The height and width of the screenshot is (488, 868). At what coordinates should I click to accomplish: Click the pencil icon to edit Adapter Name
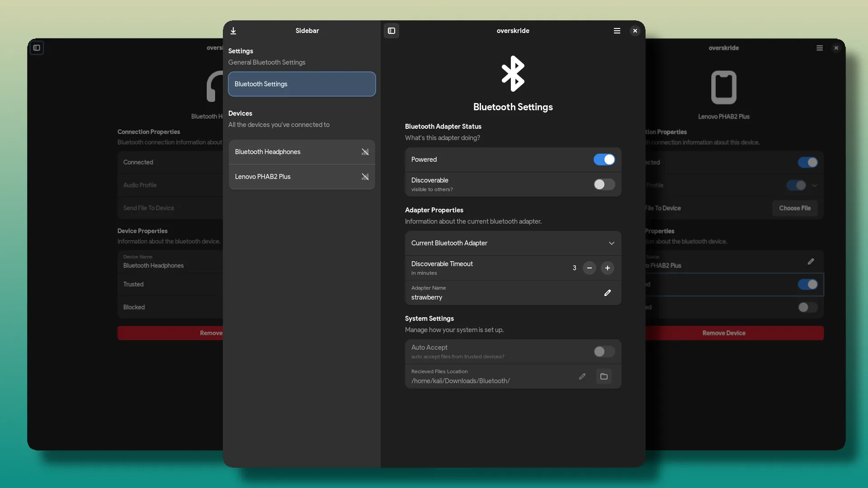[x=607, y=293]
